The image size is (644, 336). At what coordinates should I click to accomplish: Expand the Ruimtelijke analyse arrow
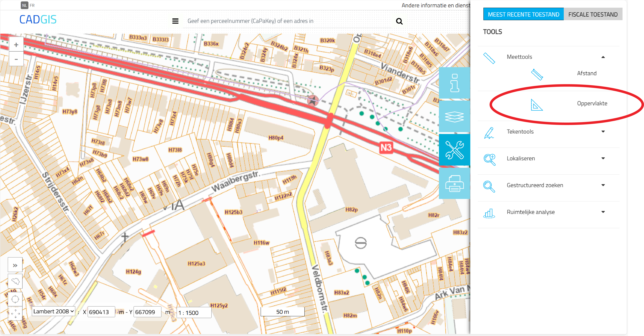[x=603, y=212]
